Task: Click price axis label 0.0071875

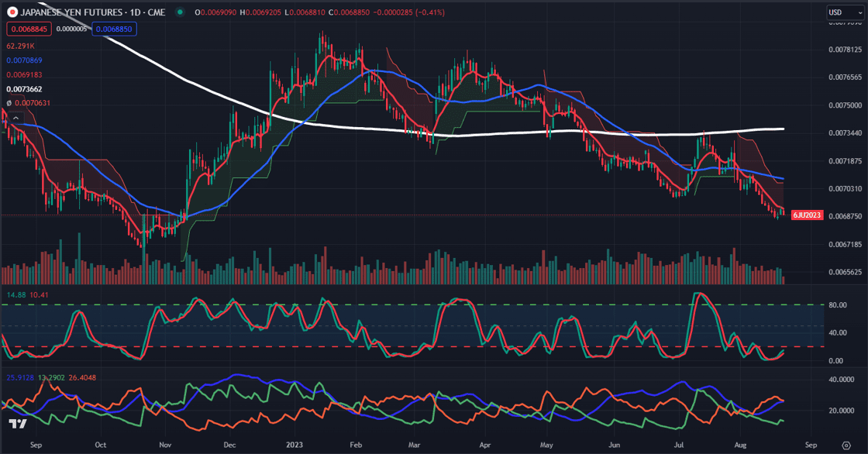Action: 845,161
